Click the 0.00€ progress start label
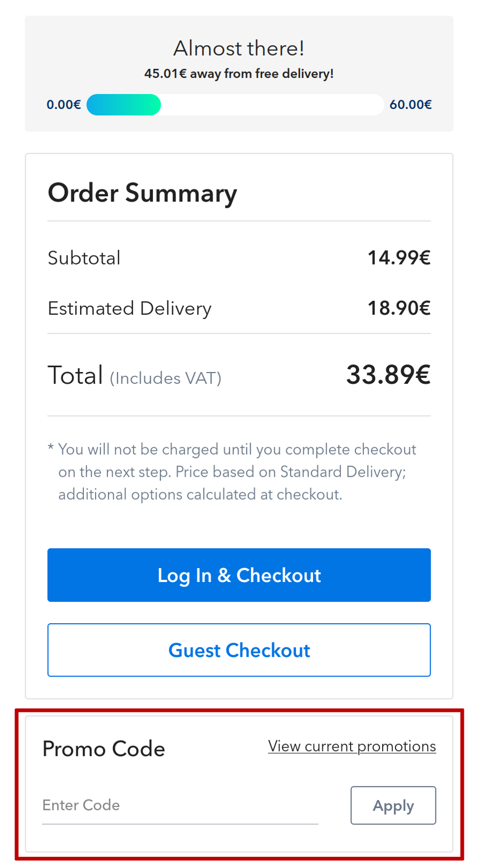This screenshot has height=868, width=481. coord(64,105)
